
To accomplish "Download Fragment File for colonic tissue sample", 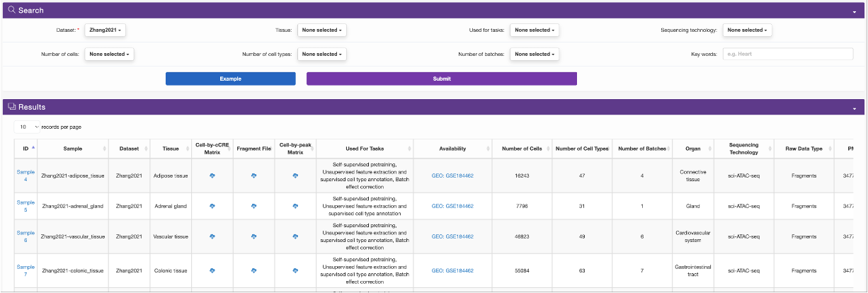I will coord(253,270).
